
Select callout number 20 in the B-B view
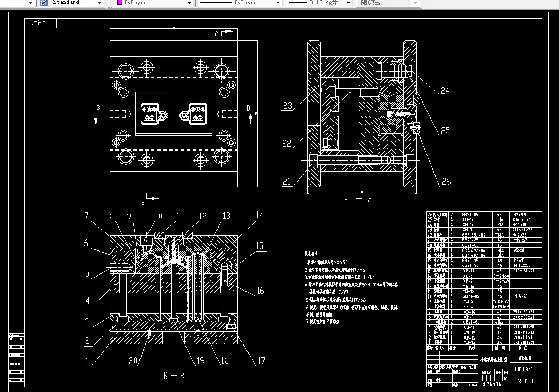pyautogui.click(x=133, y=361)
